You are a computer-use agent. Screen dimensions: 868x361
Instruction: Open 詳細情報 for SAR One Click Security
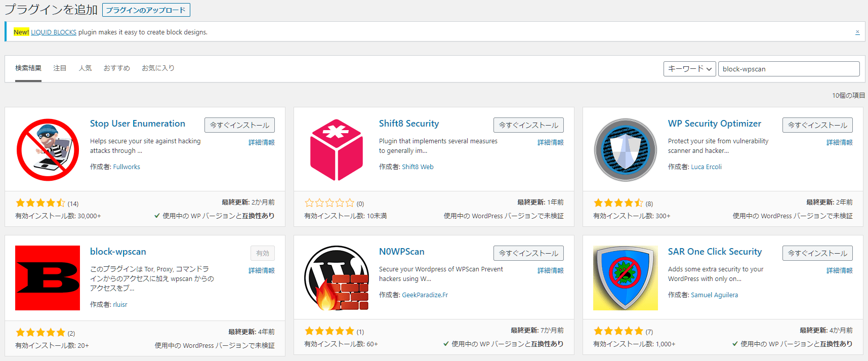click(x=840, y=270)
